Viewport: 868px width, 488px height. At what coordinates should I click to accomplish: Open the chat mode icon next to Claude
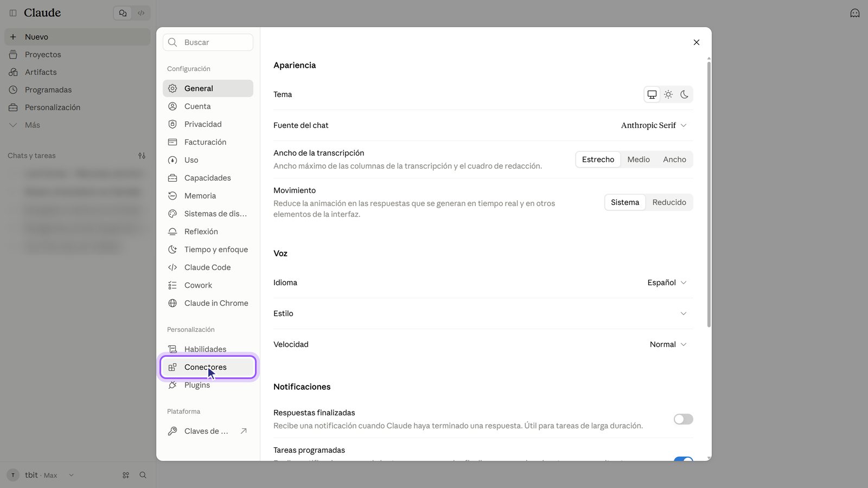point(123,13)
